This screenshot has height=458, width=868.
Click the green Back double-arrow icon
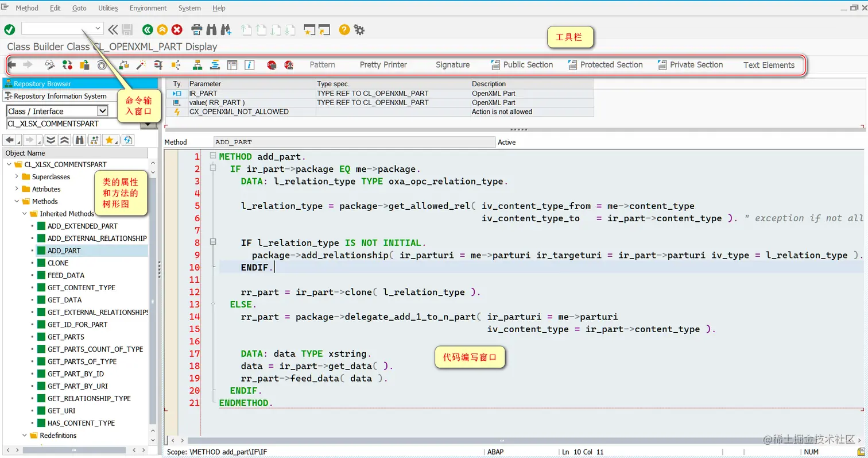coord(148,29)
